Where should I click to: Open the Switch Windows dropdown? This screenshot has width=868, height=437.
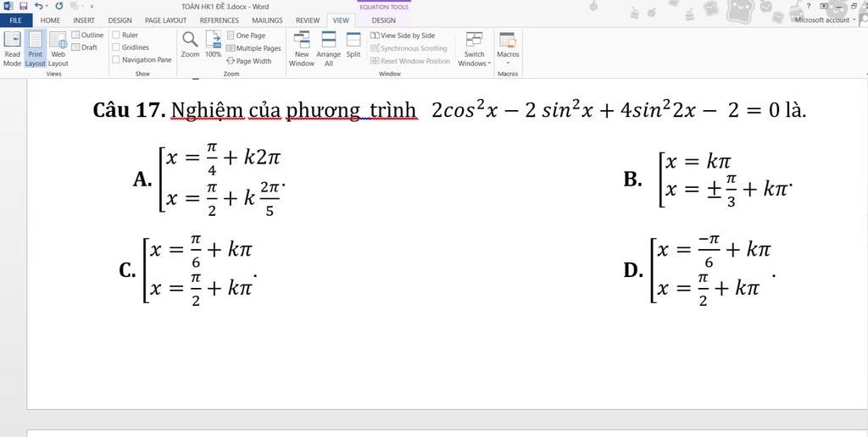point(474,48)
